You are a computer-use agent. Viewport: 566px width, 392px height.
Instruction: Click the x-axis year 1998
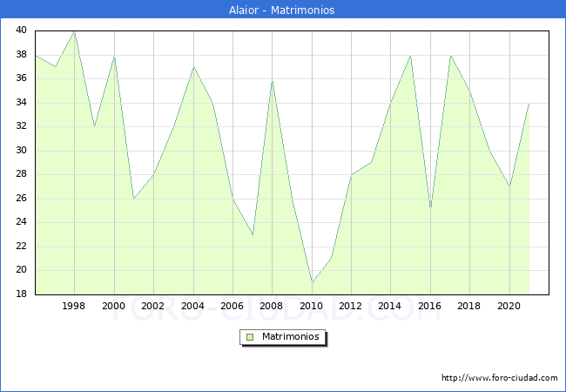(x=74, y=306)
